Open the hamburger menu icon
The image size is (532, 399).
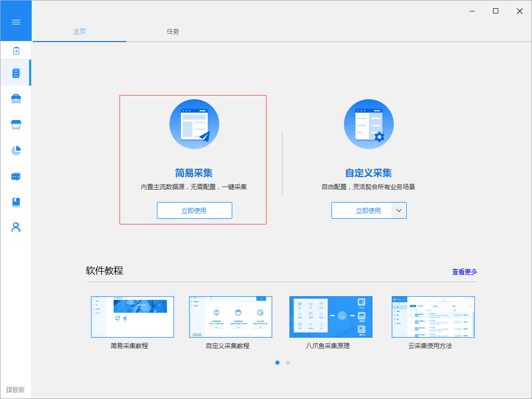point(16,22)
